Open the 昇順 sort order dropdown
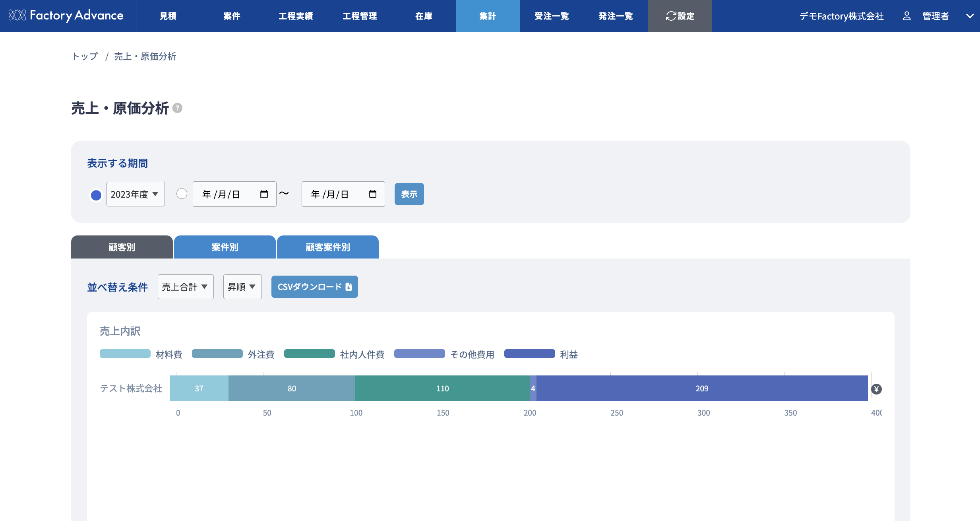 [x=242, y=287]
